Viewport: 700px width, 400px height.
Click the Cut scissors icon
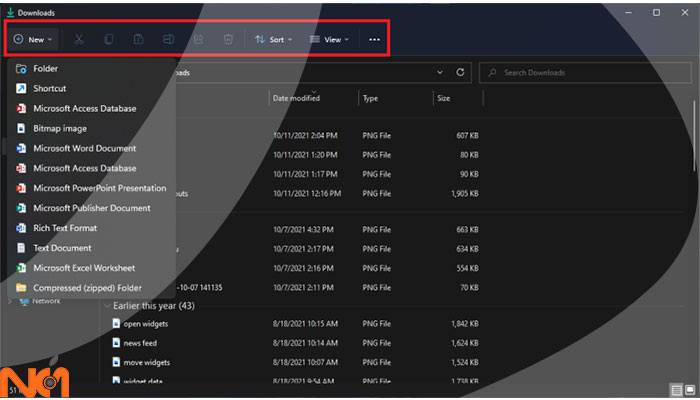point(79,39)
